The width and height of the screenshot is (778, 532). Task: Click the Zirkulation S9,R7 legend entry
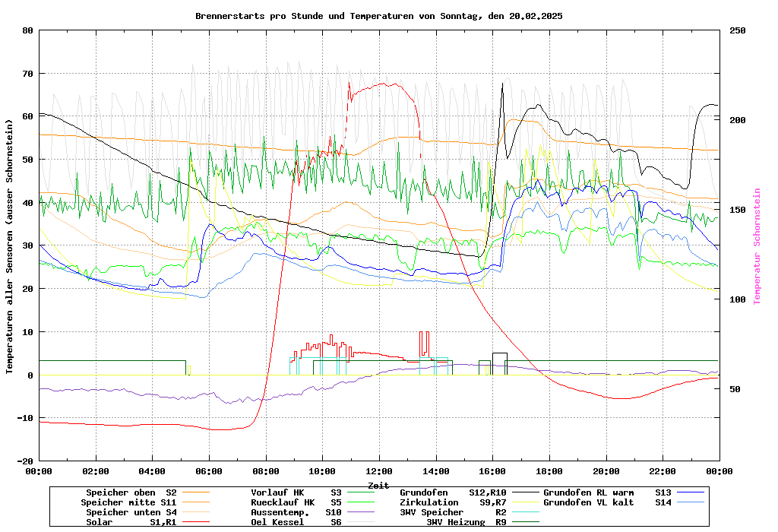point(453,502)
